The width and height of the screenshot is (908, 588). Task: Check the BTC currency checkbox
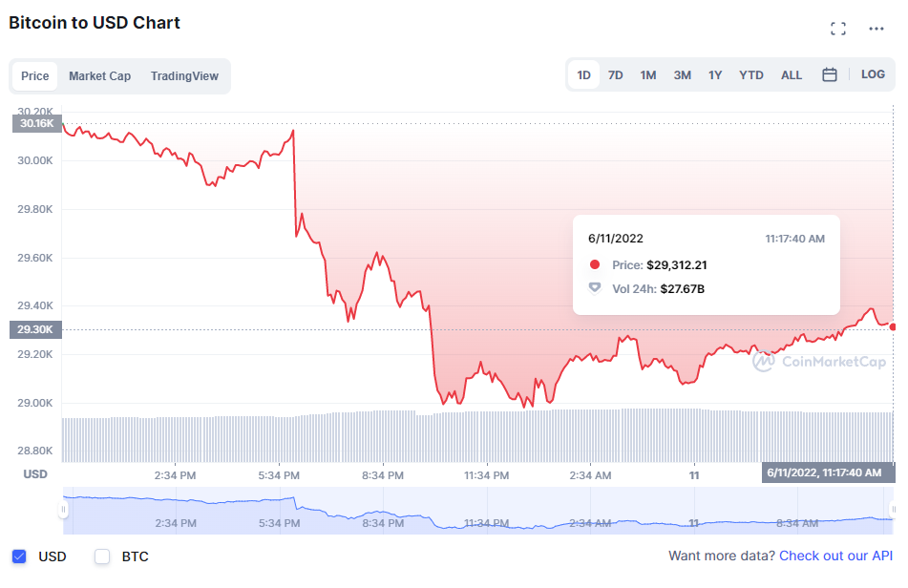[102, 556]
